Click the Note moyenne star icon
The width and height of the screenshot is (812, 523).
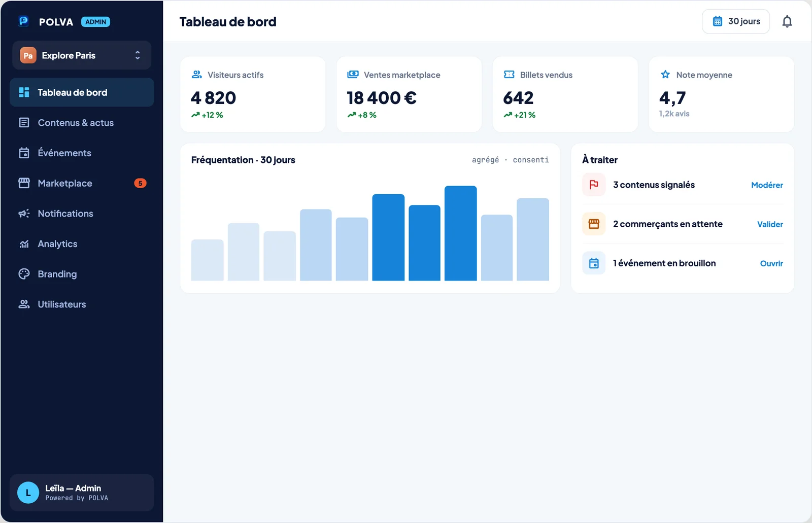pyautogui.click(x=665, y=75)
